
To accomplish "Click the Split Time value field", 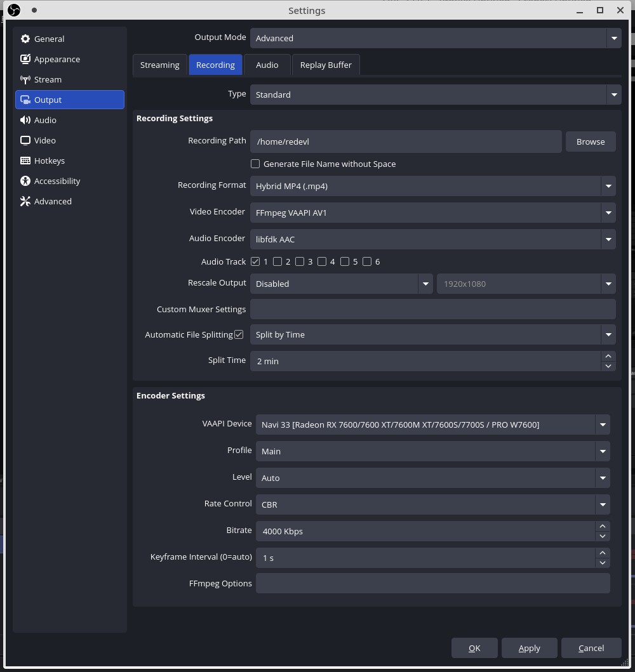I will pyautogui.click(x=425, y=361).
